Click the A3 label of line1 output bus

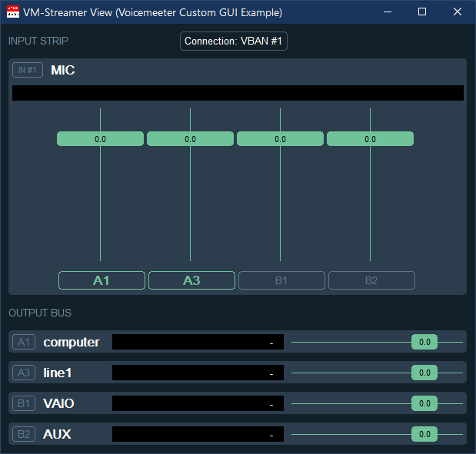tap(24, 373)
